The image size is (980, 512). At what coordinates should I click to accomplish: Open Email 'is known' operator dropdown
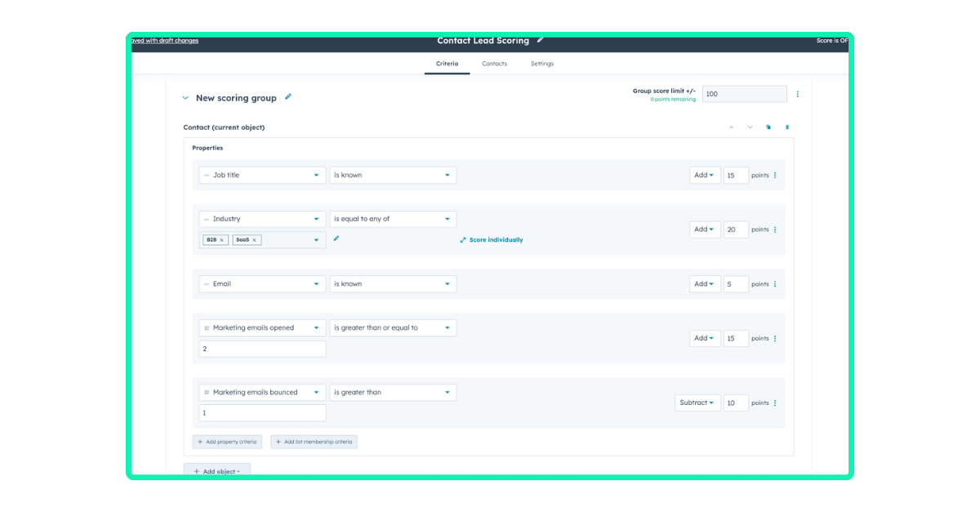393,284
